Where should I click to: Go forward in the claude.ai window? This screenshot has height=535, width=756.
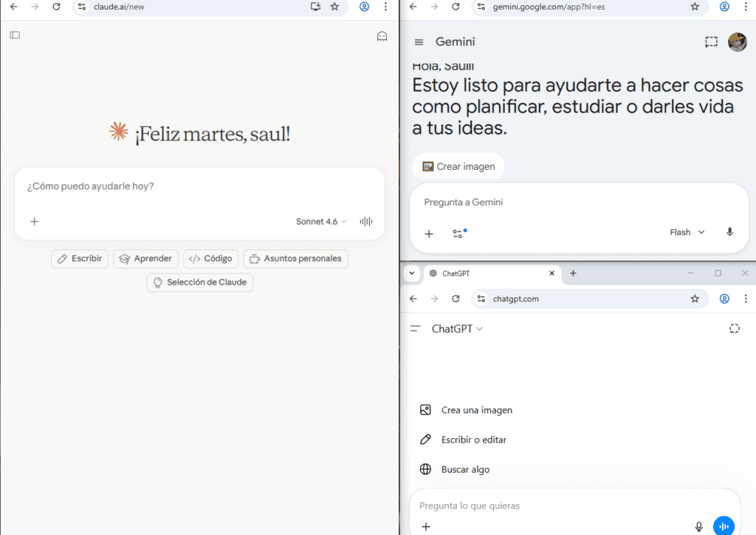(35, 7)
